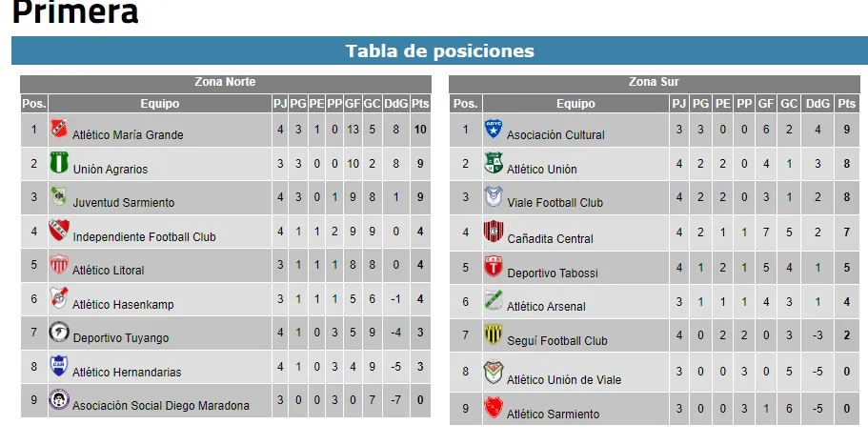Click the Atlético Hernandarias crest icon
This screenshot has height=445, width=868.
point(59,367)
